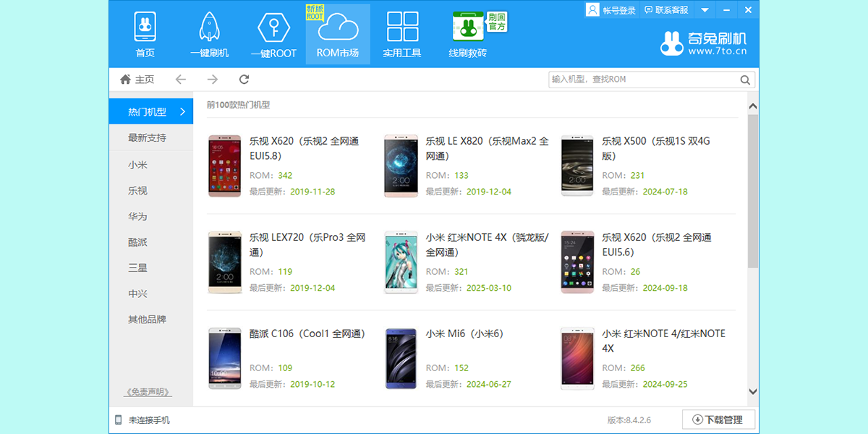The height and width of the screenshot is (434, 868).
Task: Click the 一键刷机 rocket icon
Action: tap(209, 27)
